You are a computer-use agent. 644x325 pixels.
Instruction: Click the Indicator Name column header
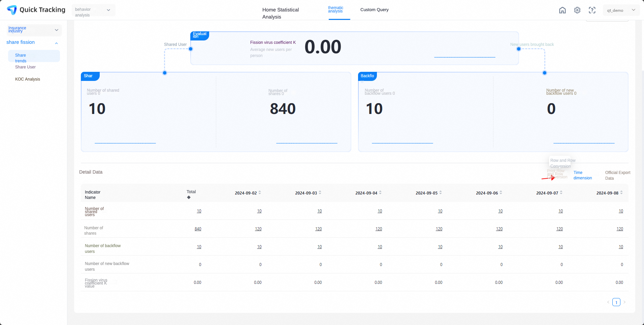pos(93,195)
